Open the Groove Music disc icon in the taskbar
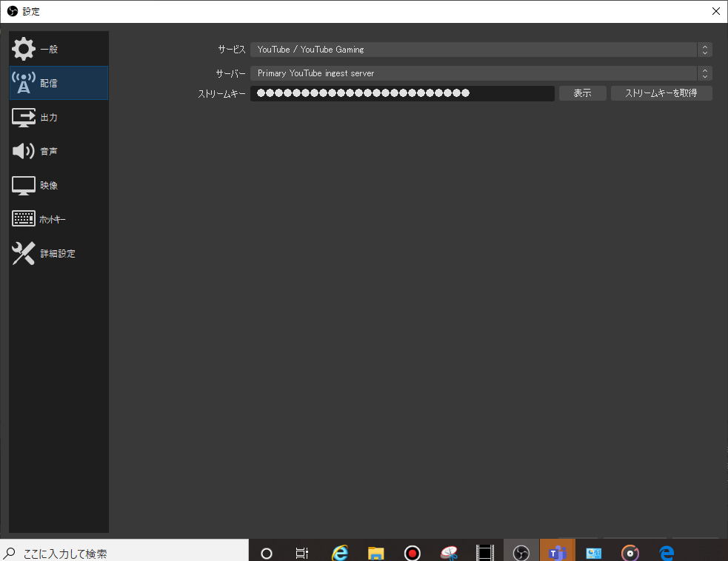The width and height of the screenshot is (728, 561). click(x=630, y=553)
